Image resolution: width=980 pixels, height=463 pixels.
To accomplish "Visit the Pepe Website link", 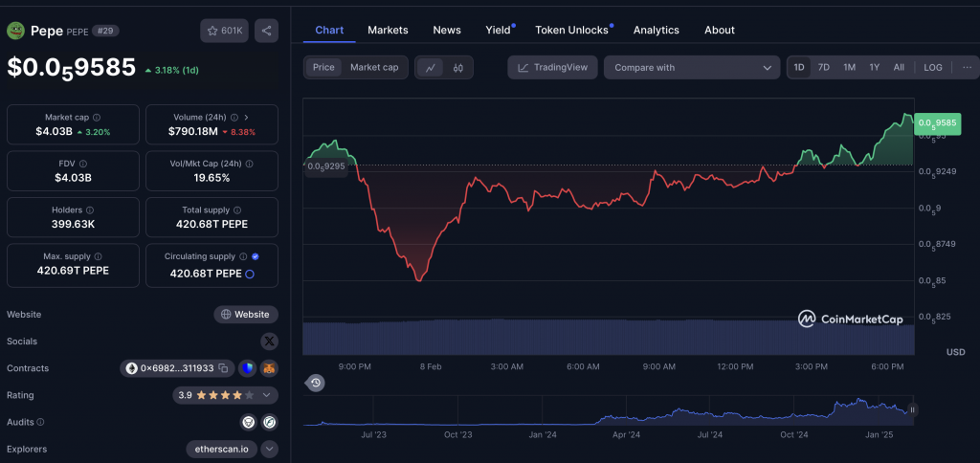I will tap(246, 315).
